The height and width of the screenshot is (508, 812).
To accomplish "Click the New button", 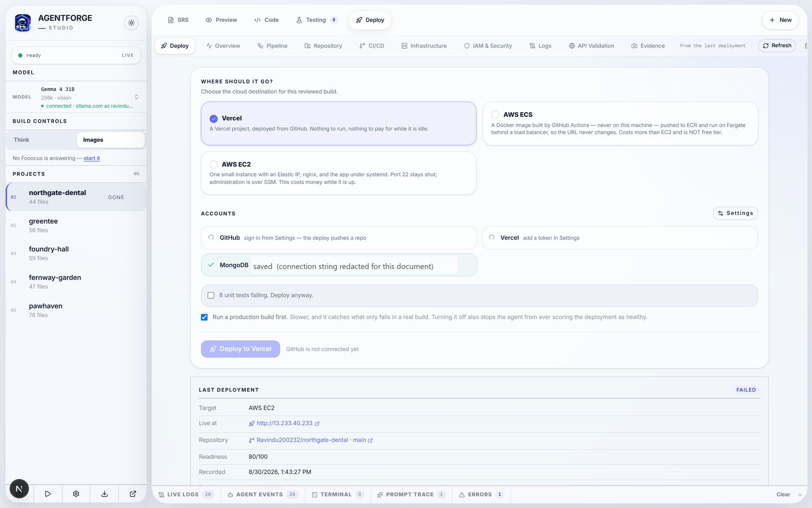I will (780, 20).
